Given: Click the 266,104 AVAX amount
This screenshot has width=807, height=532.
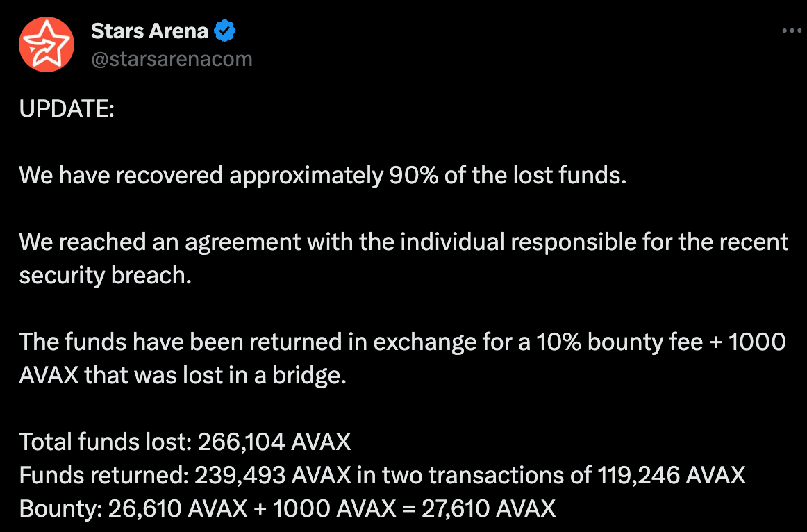Looking at the screenshot, I should [x=274, y=442].
